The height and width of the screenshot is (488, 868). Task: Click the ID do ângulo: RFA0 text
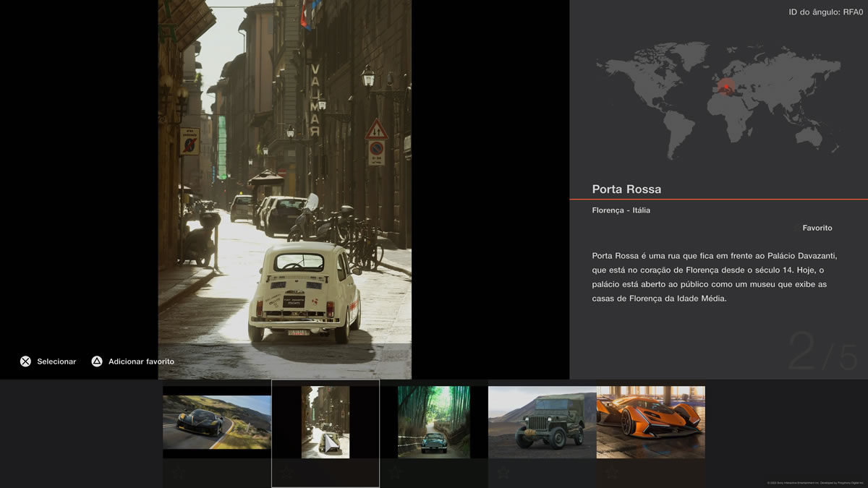pyautogui.click(x=825, y=12)
